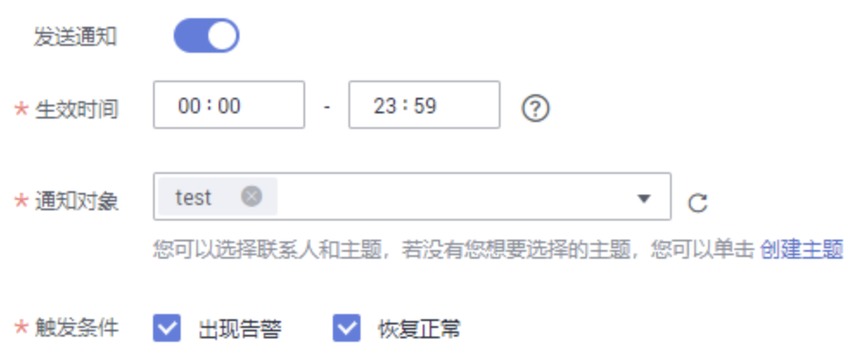Click the hint text about 联系人和主题
The image size is (868, 353).
[x=454, y=249]
